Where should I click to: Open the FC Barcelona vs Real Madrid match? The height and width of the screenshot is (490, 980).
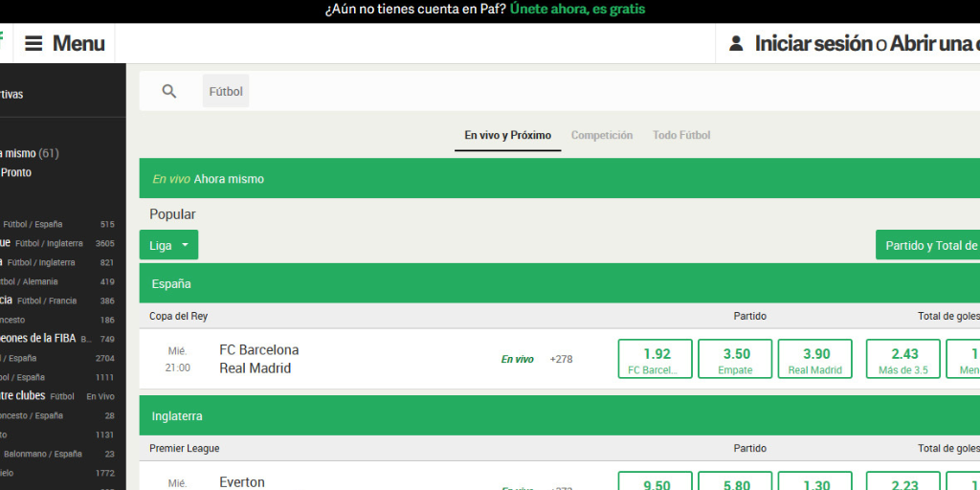point(258,359)
